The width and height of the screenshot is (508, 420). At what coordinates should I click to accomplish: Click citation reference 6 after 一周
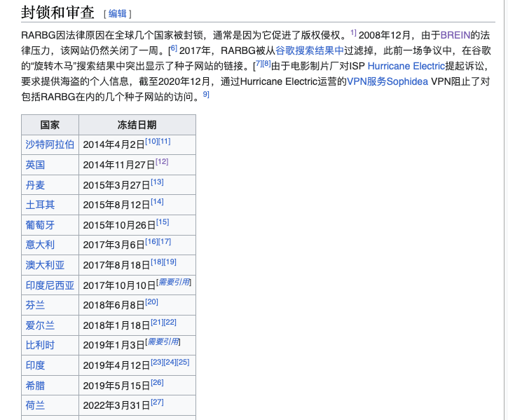click(x=173, y=48)
